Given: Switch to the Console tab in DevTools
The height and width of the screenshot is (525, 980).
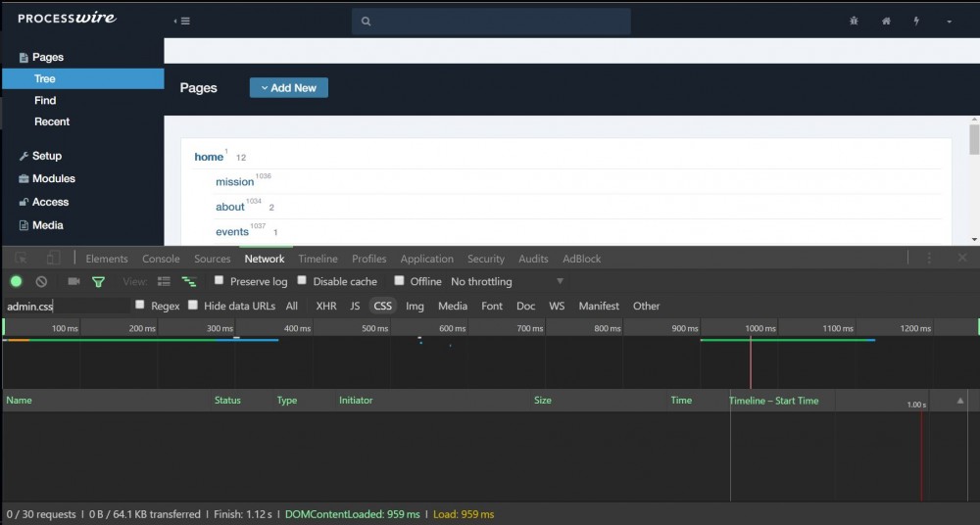Looking at the screenshot, I should pyautogui.click(x=161, y=259).
